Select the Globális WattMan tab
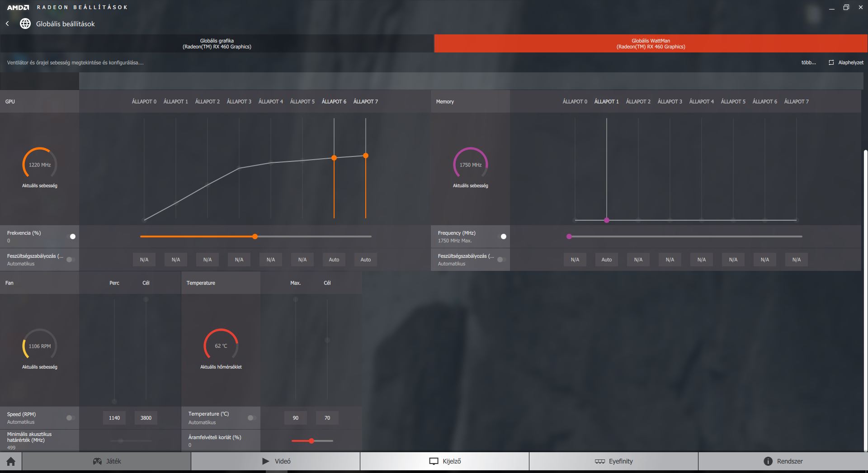Screen dimensions: 868x473 click(651, 43)
